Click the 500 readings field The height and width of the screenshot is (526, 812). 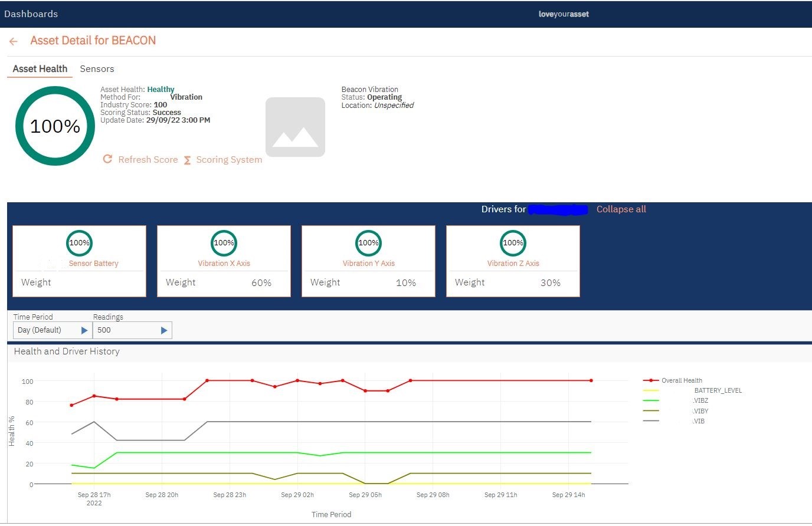click(x=132, y=330)
